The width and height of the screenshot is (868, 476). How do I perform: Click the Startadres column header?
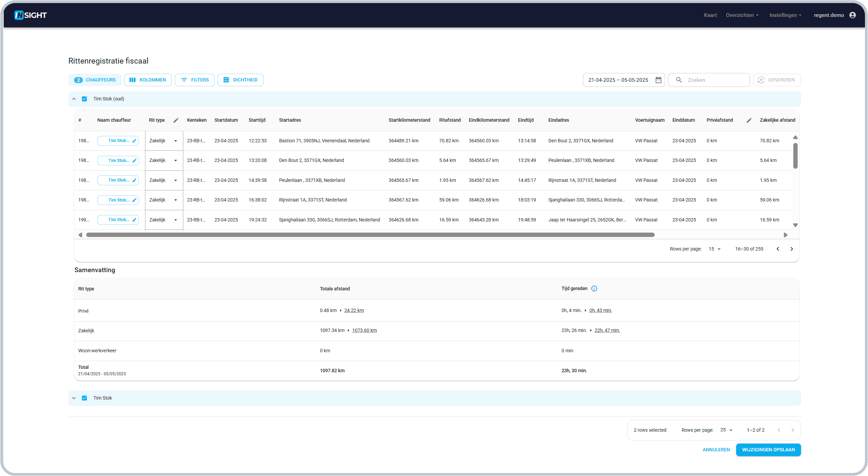click(x=290, y=120)
